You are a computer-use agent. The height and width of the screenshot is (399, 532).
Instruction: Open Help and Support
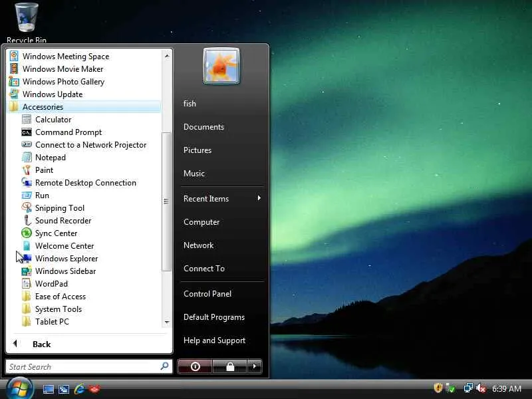click(214, 340)
